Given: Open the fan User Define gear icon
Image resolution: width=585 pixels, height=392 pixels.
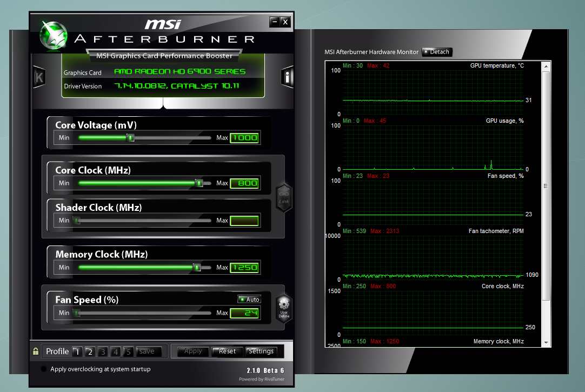Looking at the screenshot, I should [284, 308].
